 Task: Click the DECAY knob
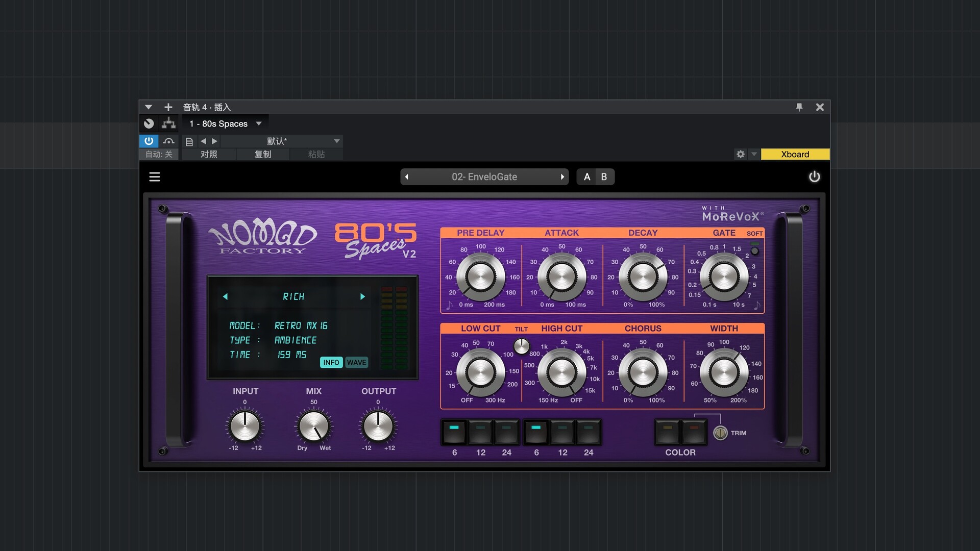coord(643,277)
